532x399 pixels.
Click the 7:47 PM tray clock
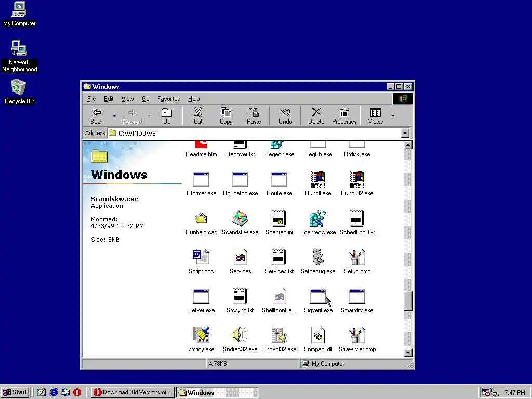click(x=515, y=393)
